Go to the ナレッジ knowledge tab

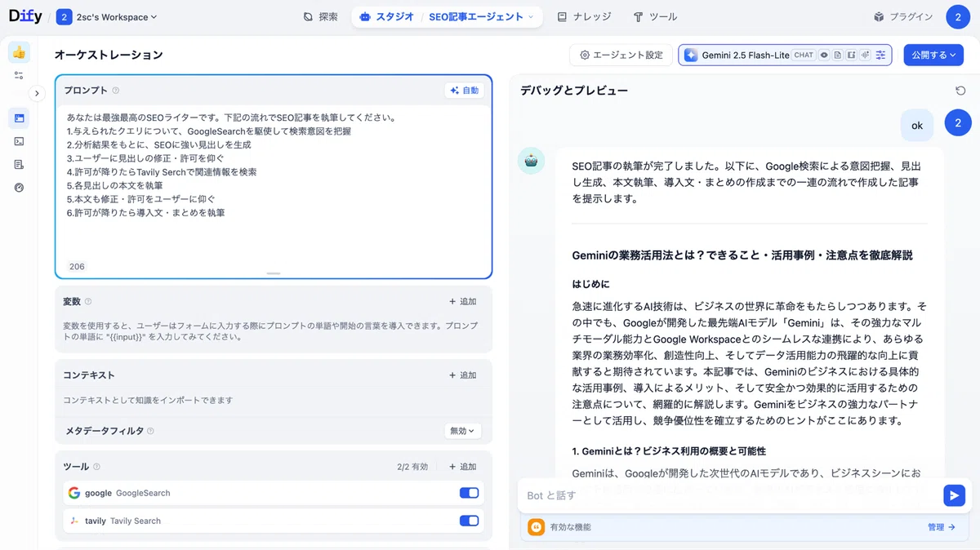(x=585, y=16)
